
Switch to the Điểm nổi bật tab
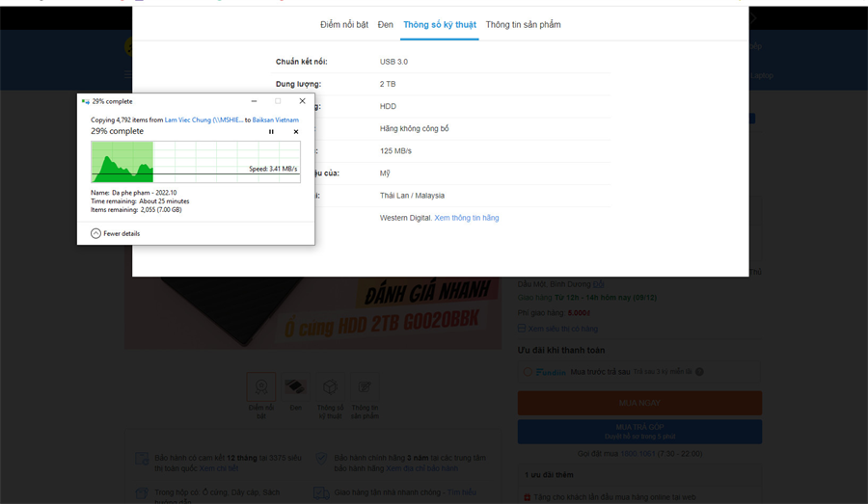[x=344, y=25]
